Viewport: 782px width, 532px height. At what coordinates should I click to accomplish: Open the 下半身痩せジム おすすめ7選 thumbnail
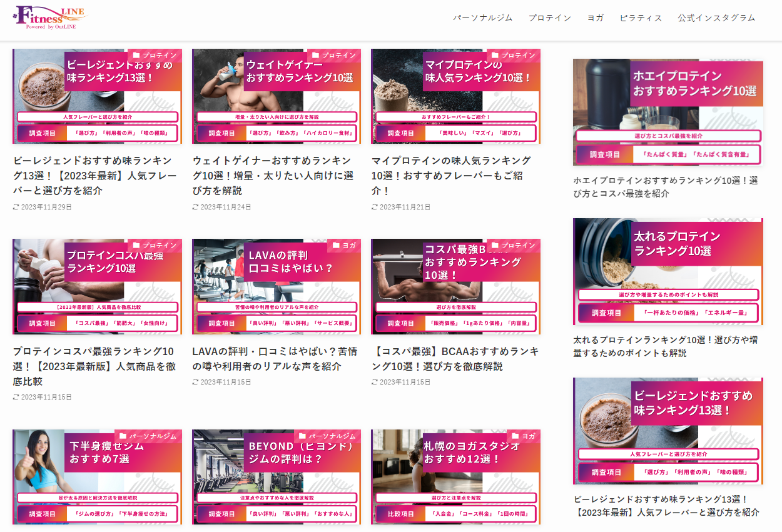(x=97, y=477)
